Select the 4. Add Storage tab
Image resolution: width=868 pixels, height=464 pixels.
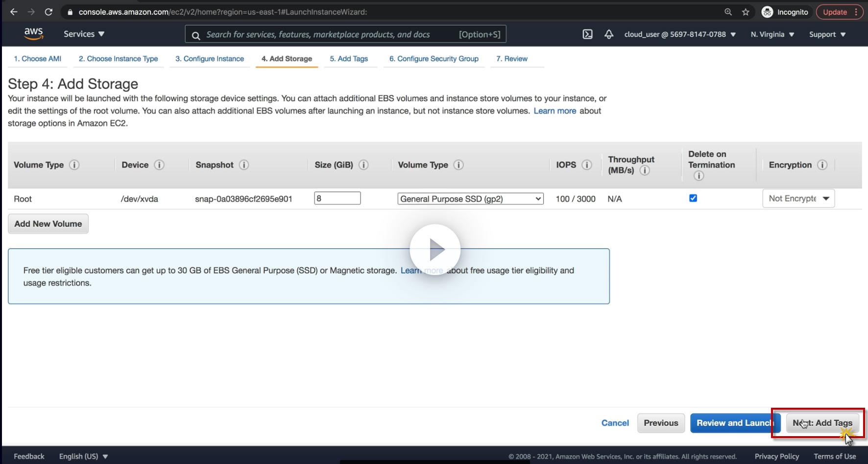coord(287,59)
